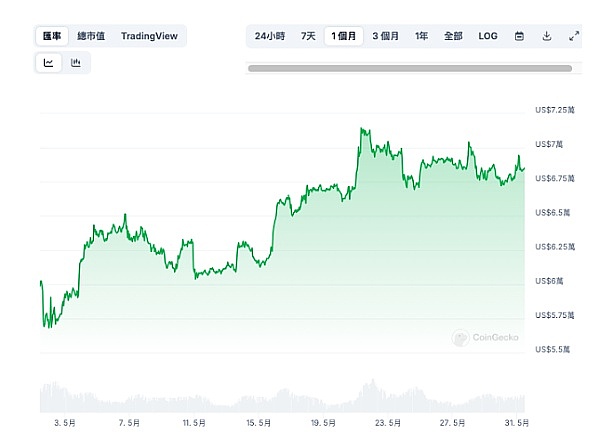
Task: Select the 匯率 price tab
Action: [x=51, y=36]
